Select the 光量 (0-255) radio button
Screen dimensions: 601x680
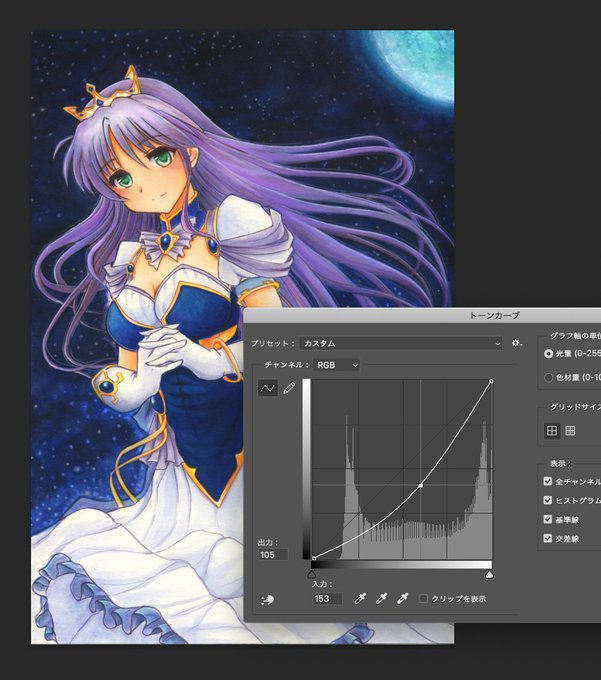(548, 354)
